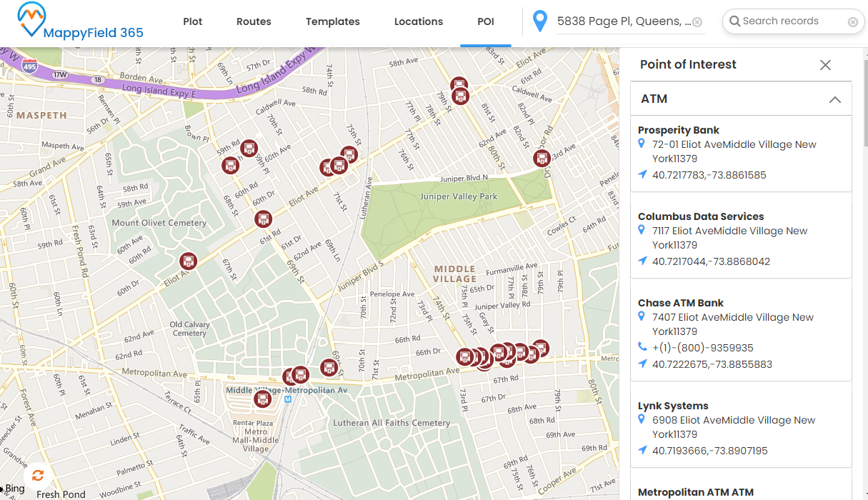Click navigation arrow icon for Prosperity Bank
The width and height of the screenshot is (868, 500).
point(642,174)
